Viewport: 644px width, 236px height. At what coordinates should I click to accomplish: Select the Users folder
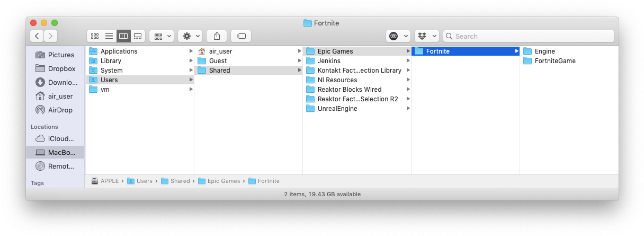(140, 80)
